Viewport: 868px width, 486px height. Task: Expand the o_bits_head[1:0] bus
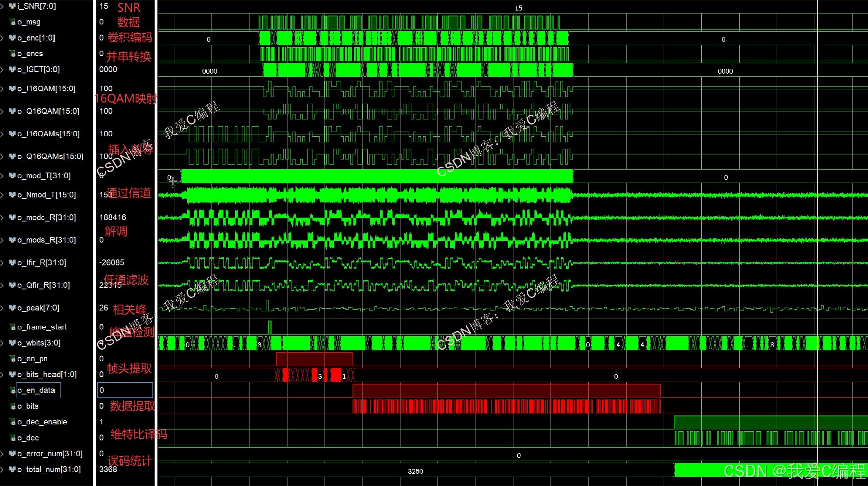(3, 375)
